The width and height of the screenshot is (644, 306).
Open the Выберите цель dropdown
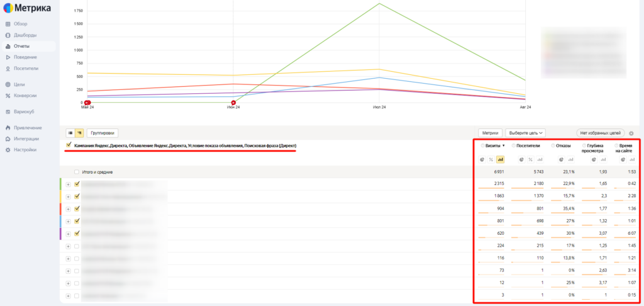(526, 133)
